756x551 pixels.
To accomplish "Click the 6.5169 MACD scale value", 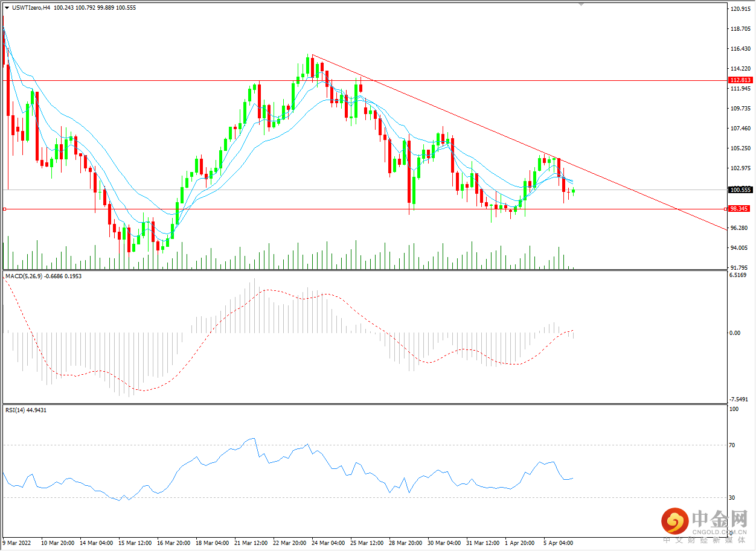I will pos(738,275).
